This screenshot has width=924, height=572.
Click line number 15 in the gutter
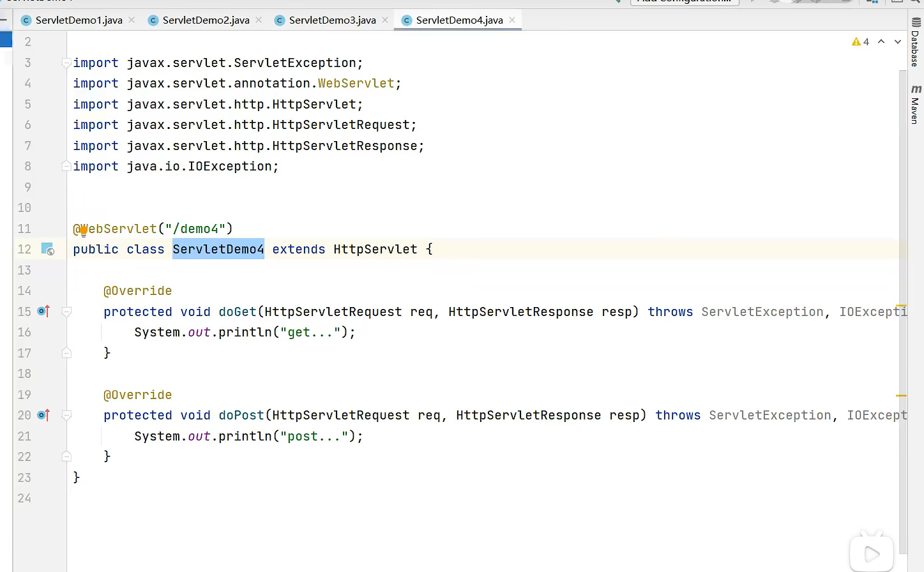click(x=24, y=312)
